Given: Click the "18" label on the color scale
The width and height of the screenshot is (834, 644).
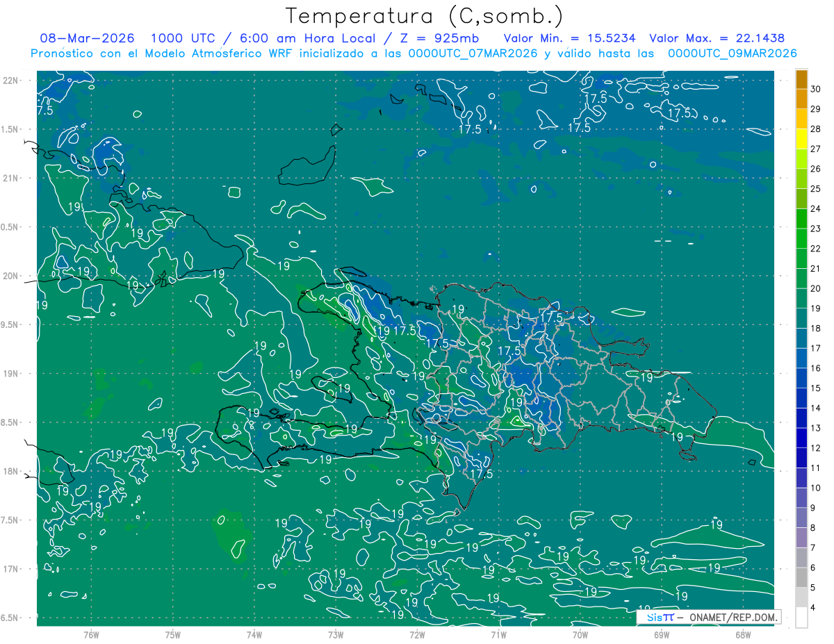Looking at the screenshot, I should pos(816,329).
